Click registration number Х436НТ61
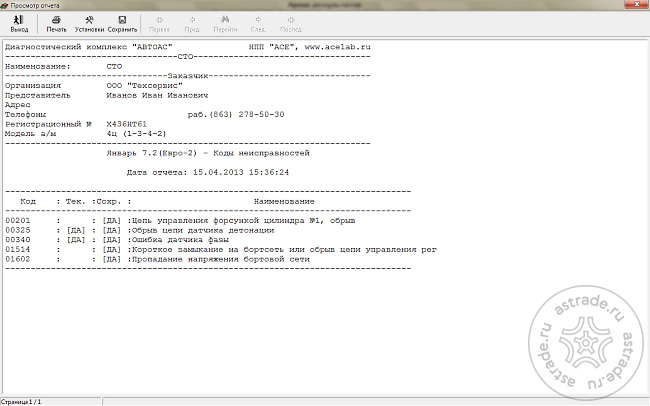Viewport: 650px width, 406px height. tap(126, 124)
